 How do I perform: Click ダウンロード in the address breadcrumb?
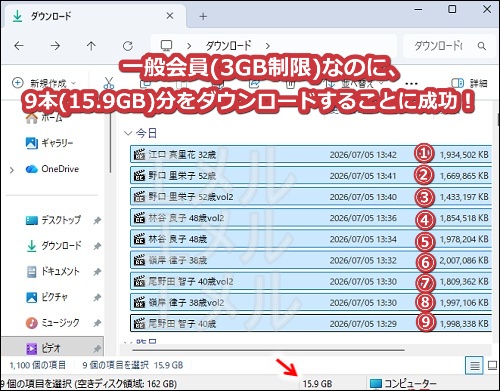pyautogui.click(x=228, y=46)
